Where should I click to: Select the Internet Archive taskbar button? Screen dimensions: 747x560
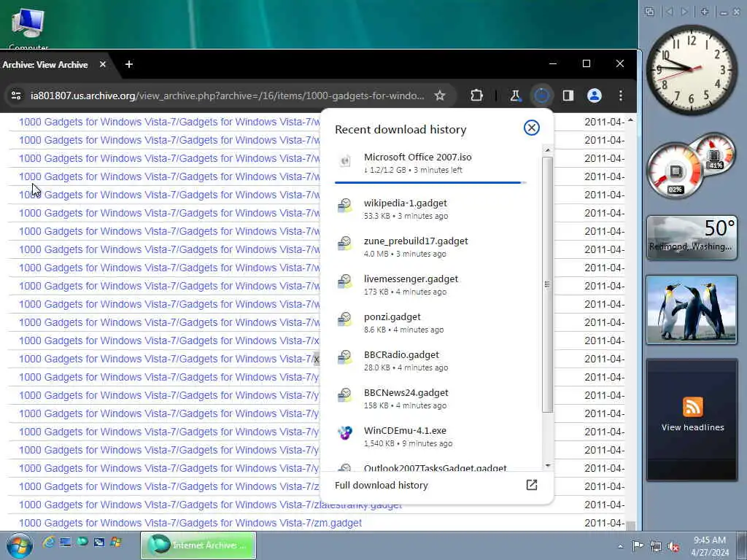198,545
